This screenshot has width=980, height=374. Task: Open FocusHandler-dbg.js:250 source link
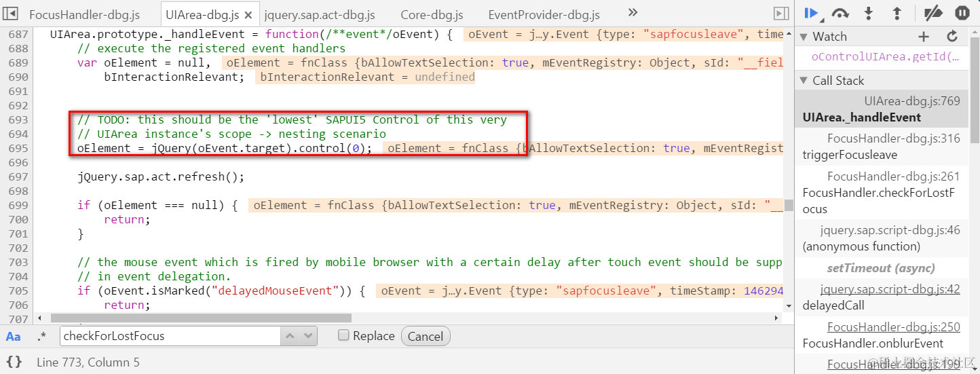[x=894, y=327]
